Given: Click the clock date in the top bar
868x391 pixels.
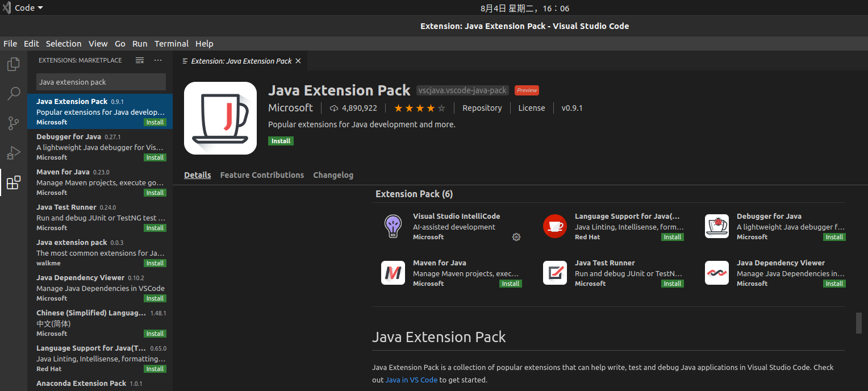Looking at the screenshot, I should (x=525, y=8).
